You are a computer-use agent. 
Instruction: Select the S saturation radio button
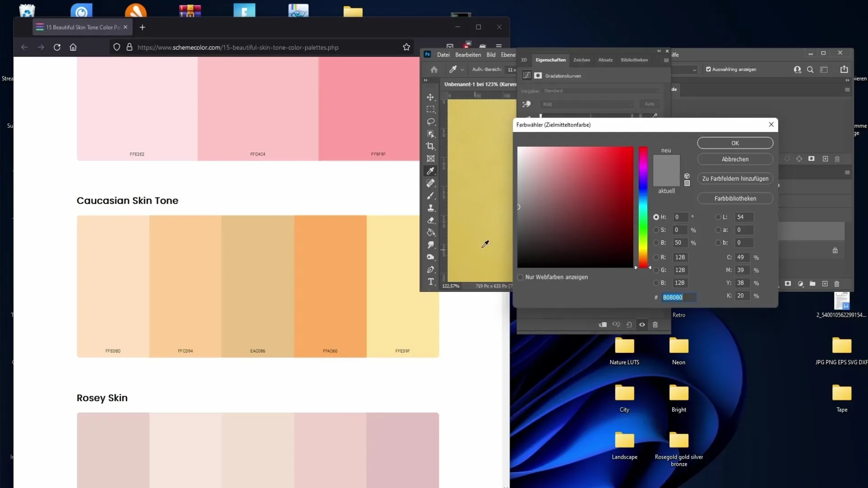[x=656, y=230]
